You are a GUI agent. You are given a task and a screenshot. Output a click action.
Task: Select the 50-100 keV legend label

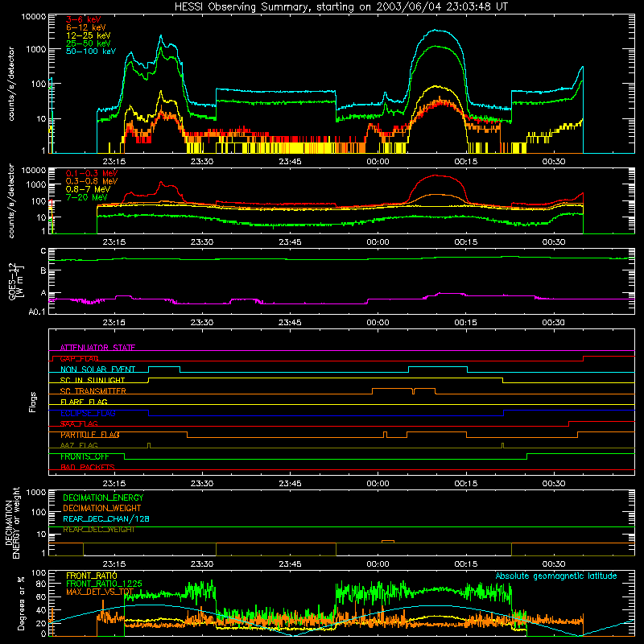91,52
